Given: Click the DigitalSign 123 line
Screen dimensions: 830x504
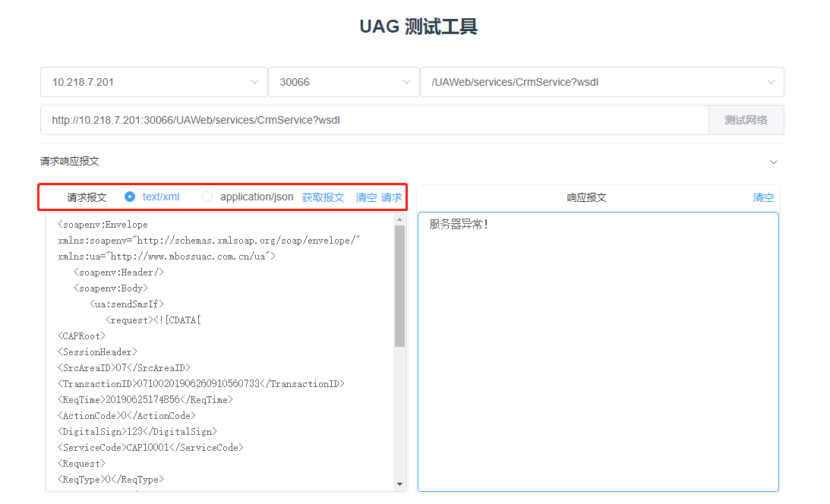Looking at the screenshot, I should (x=137, y=431).
